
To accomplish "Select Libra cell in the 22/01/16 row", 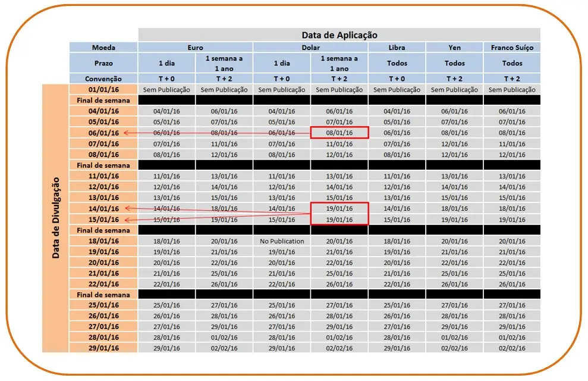I will (397, 284).
